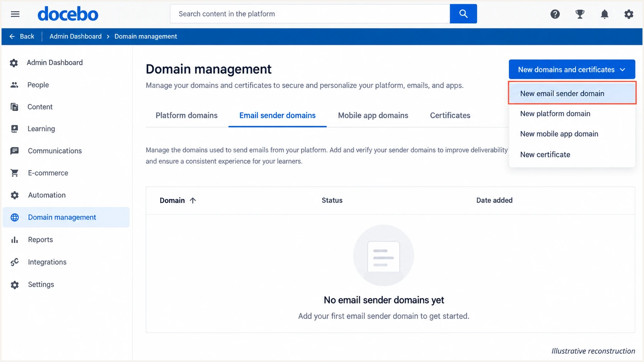Open the help question mark icon

click(x=555, y=14)
